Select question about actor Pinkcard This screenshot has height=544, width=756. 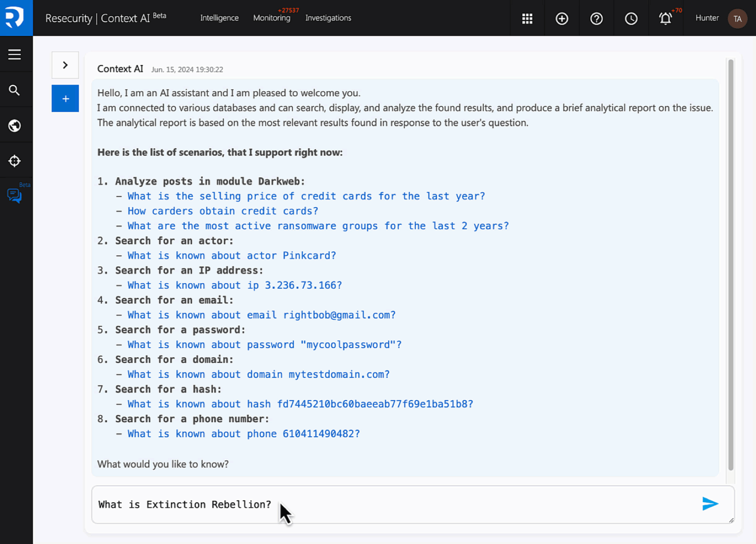231,255
